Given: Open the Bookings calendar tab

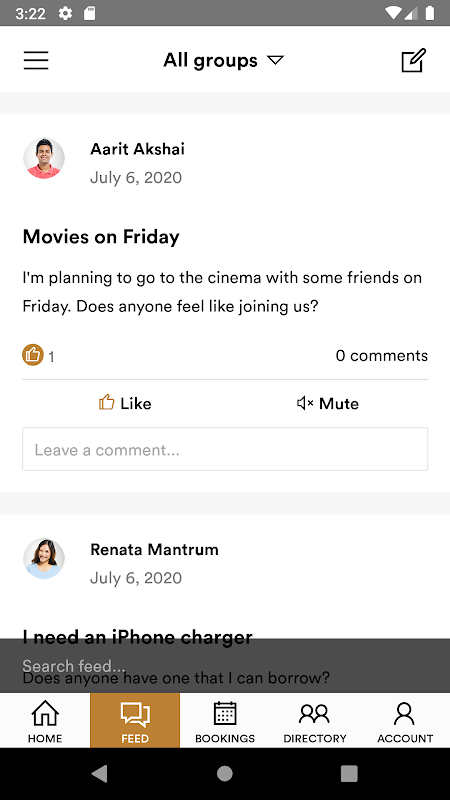Looking at the screenshot, I should click(225, 720).
